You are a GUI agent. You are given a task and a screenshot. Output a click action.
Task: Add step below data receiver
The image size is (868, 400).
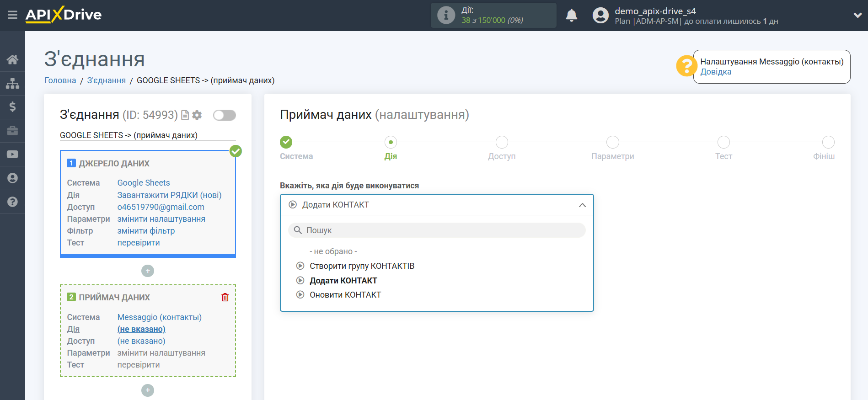point(148,390)
